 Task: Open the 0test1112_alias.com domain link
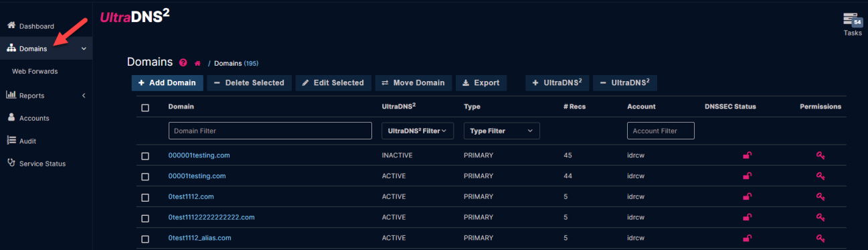(x=199, y=239)
